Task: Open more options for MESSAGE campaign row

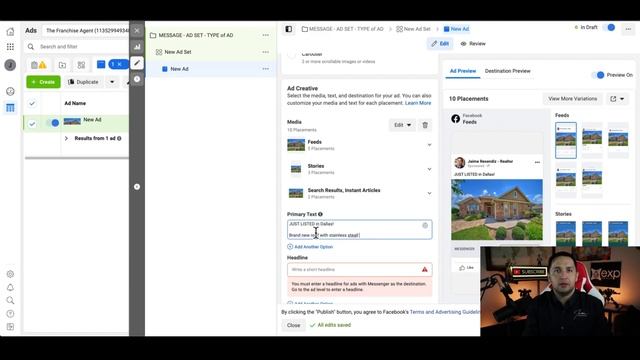Action: pyautogui.click(x=266, y=36)
